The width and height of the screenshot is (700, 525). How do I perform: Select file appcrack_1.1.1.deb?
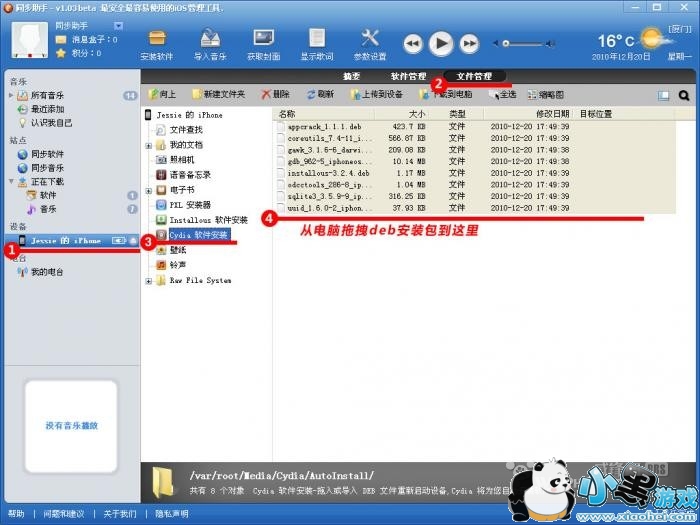coord(325,127)
